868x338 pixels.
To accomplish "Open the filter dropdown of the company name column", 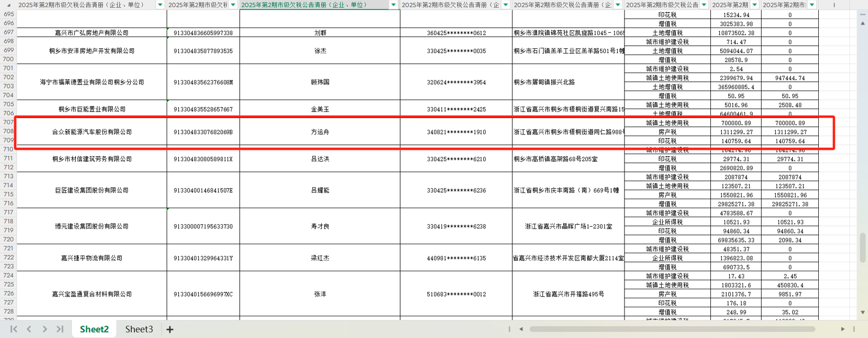I will (160, 5).
